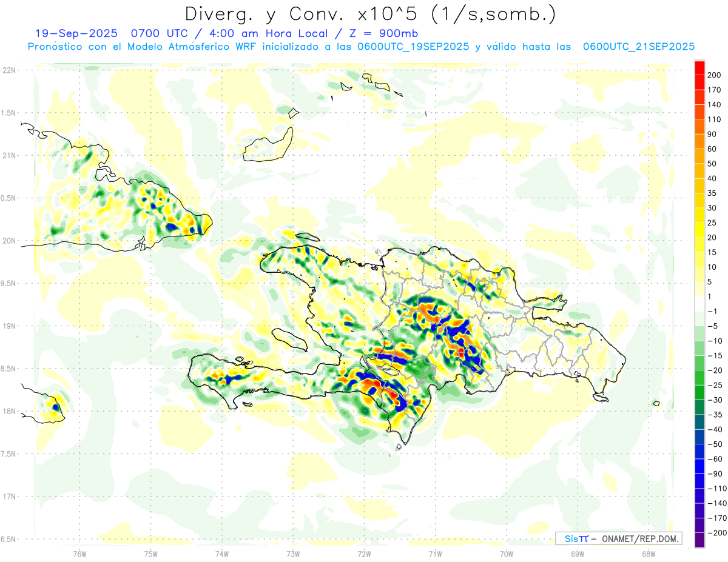Click the 'SisTT - ONAMET/REP.DOM.' credit box
728x562 pixels.
(x=619, y=538)
